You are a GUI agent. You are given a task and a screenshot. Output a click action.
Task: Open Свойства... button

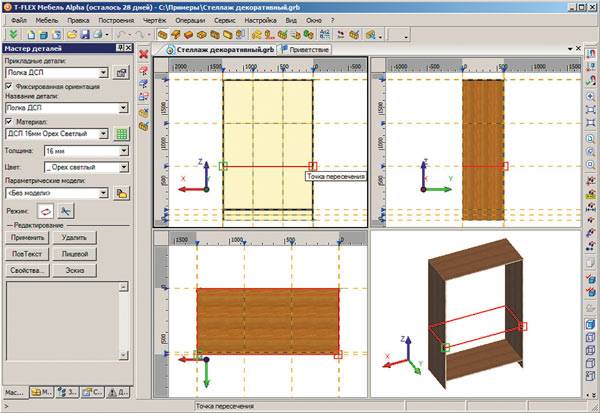[x=27, y=270]
